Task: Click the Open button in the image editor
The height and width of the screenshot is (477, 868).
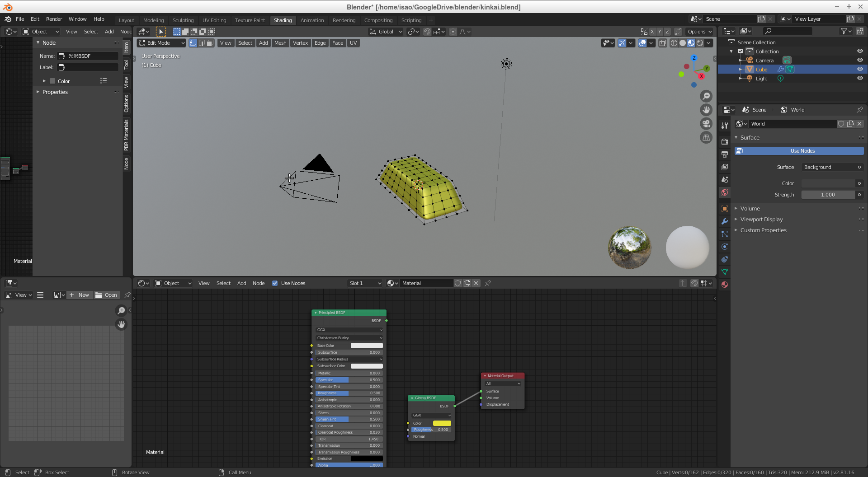Action: pos(107,295)
